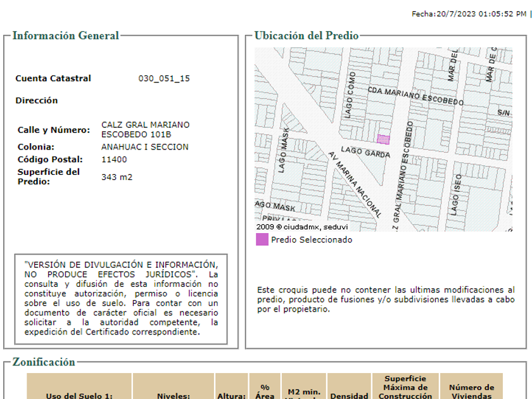Image resolution: width=532 pixels, height=399 pixels.
Task: Click the CDA MARIANO ESCOBEDO street label
Action: click(x=415, y=96)
